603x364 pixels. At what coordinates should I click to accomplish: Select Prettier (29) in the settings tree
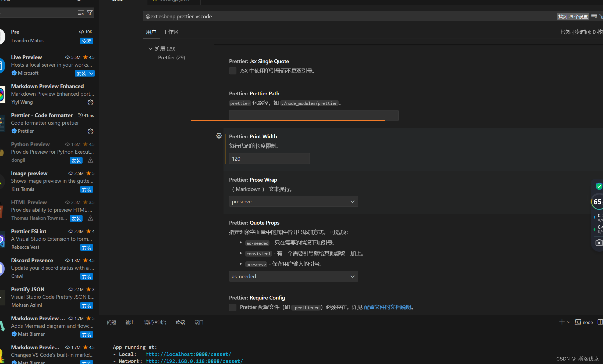171,57
